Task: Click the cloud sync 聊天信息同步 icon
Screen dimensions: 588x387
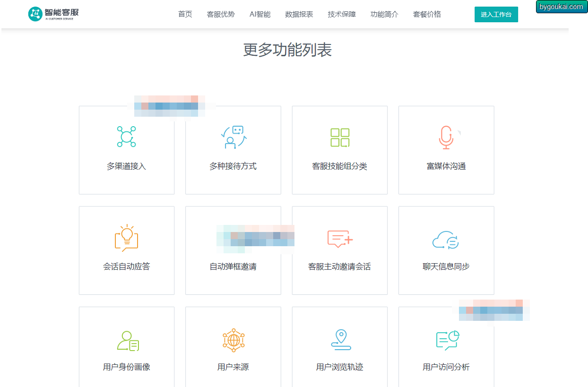Action: coord(446,240)
